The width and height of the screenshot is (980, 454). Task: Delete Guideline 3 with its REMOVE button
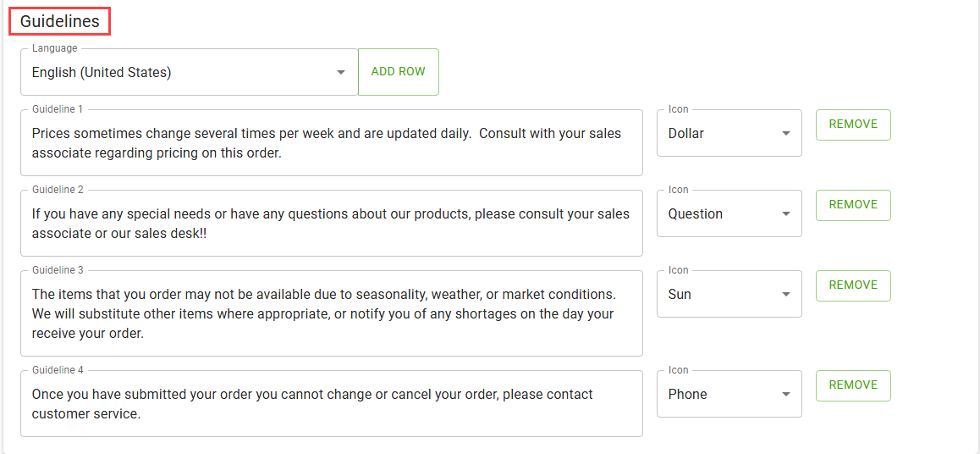point(853,285)
